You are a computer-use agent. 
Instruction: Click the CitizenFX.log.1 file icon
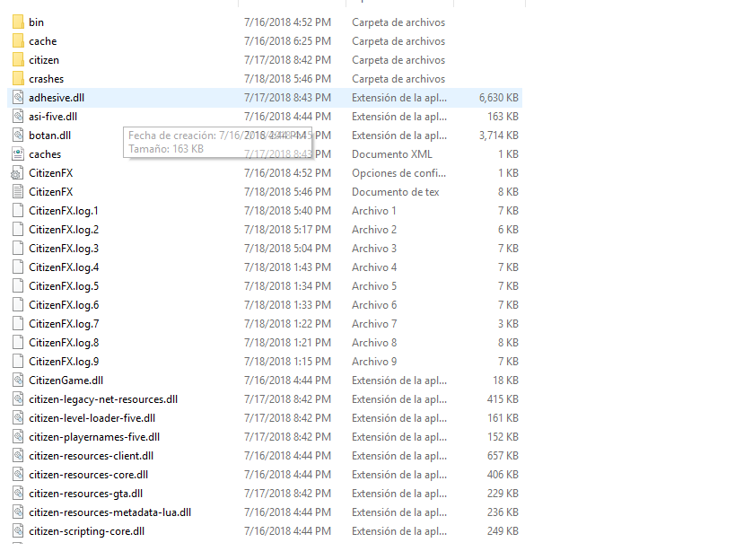17,210
